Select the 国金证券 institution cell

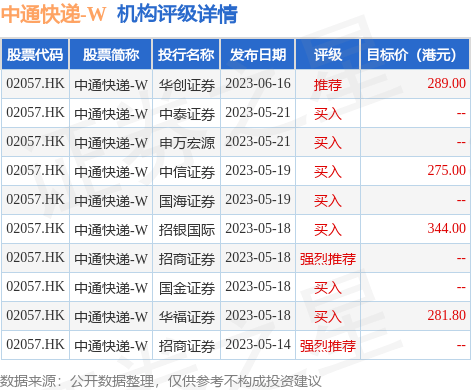pos(187,288)
